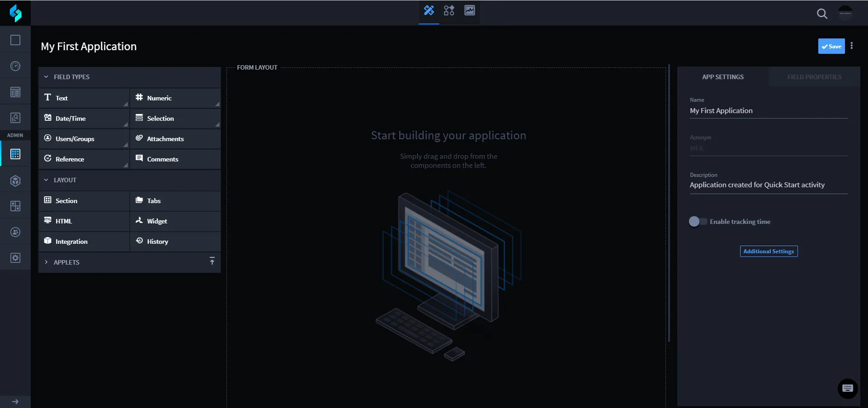Switch to the Field Properties tab
Viewport: 868px width, 408px height.
pos(814,77)
